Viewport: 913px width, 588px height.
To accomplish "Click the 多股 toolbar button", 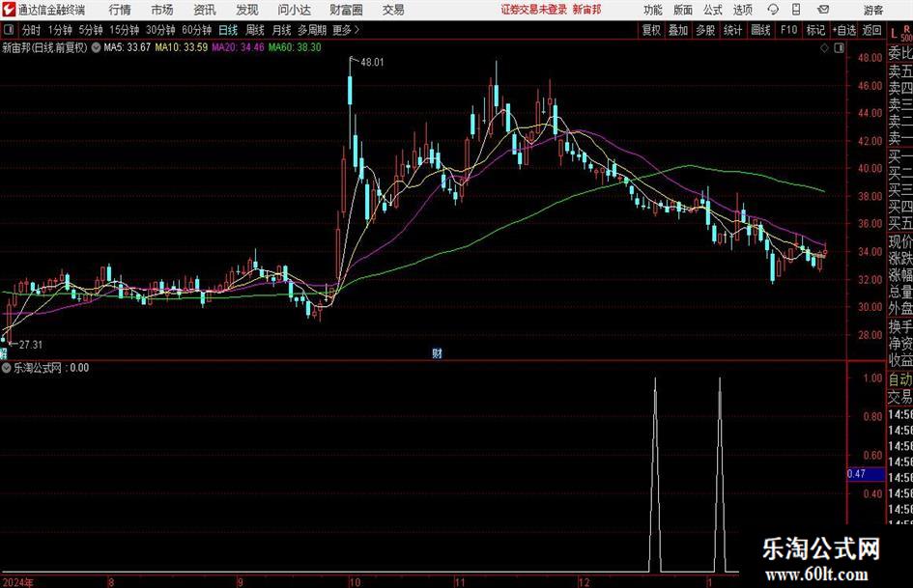I will (705, 30).
